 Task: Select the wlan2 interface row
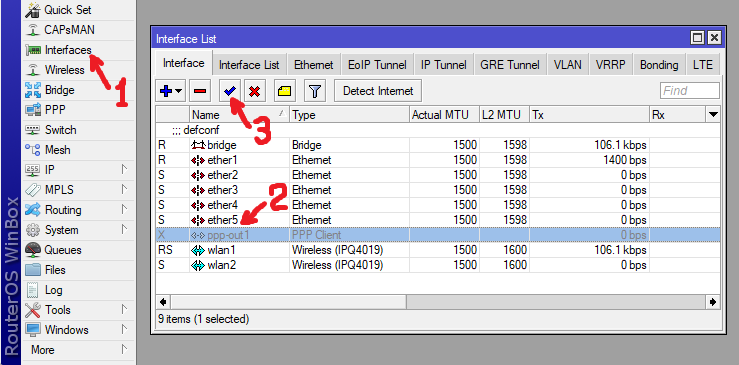coord(438,265)
